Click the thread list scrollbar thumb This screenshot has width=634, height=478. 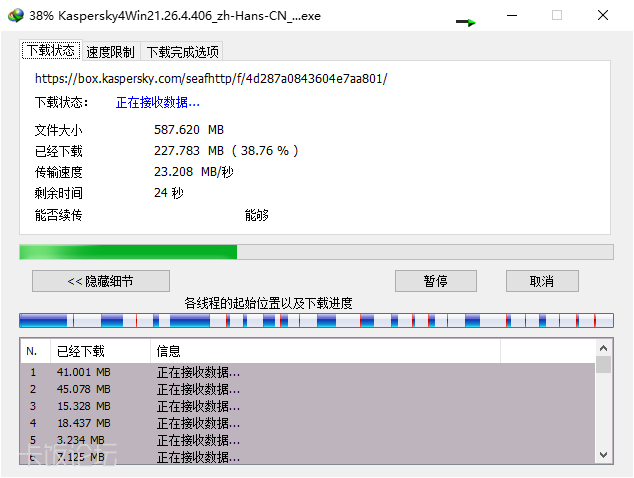[603, 364]
